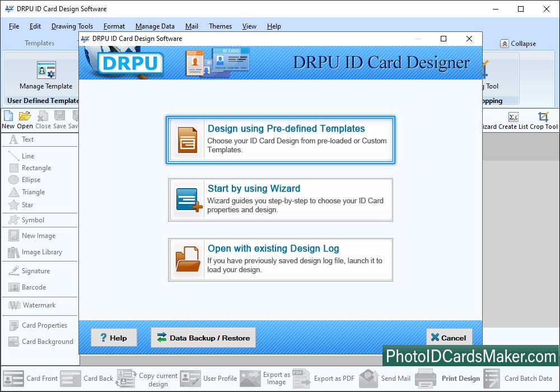This screenshot has width=560, height=392.
Task: Open User Profile in bottom bar
Action: [x=208, y=379]
